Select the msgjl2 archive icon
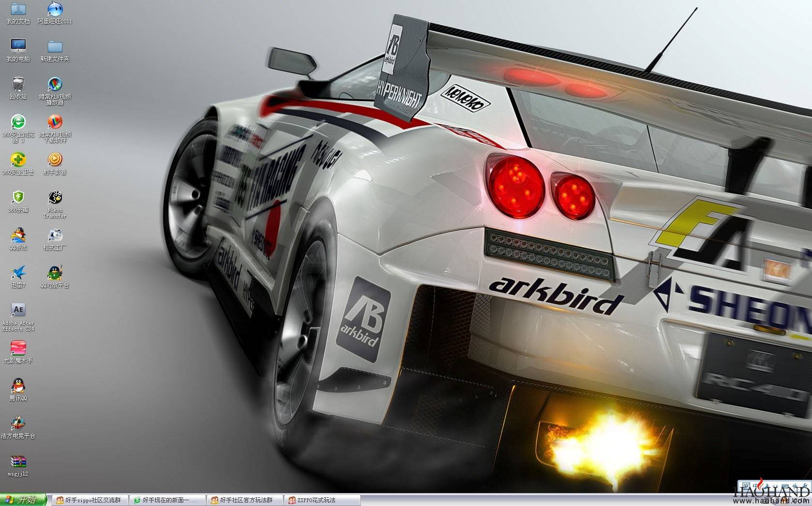 [x=18, y=465]
